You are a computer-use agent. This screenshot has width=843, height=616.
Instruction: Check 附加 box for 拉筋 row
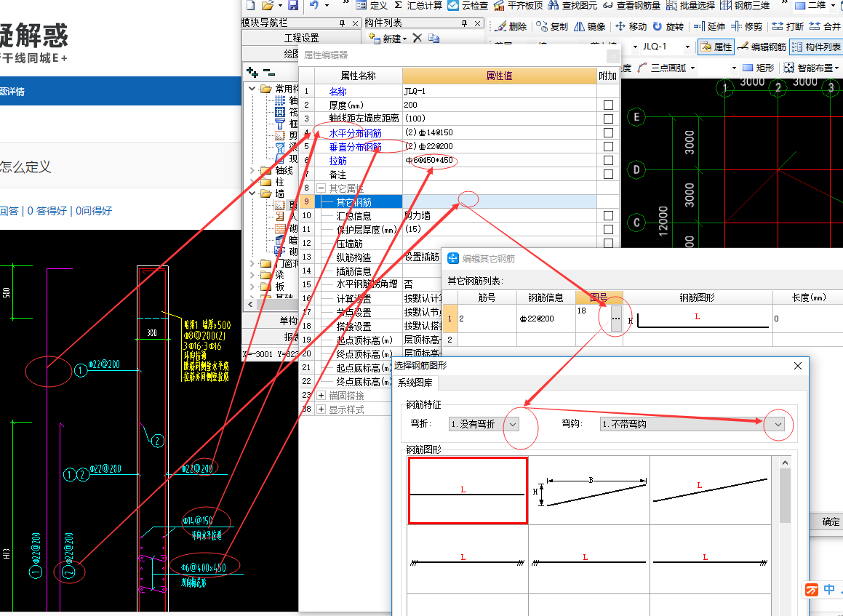point(608,160)
